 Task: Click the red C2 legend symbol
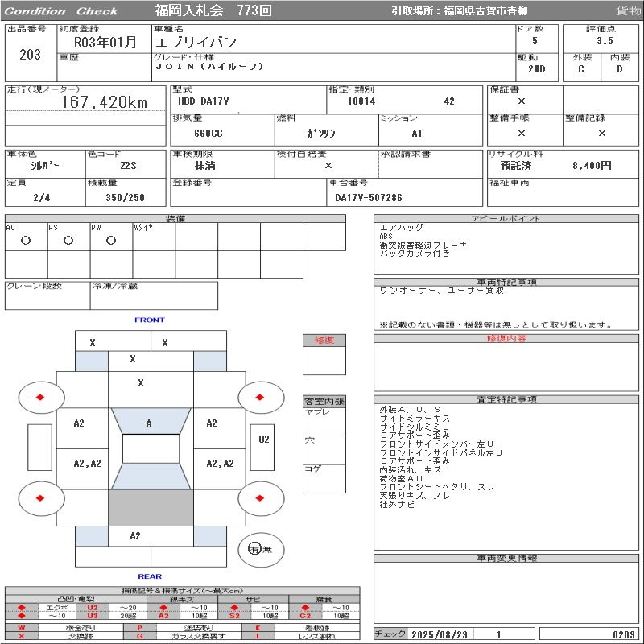pyautogui.click(x=305, y=616)
